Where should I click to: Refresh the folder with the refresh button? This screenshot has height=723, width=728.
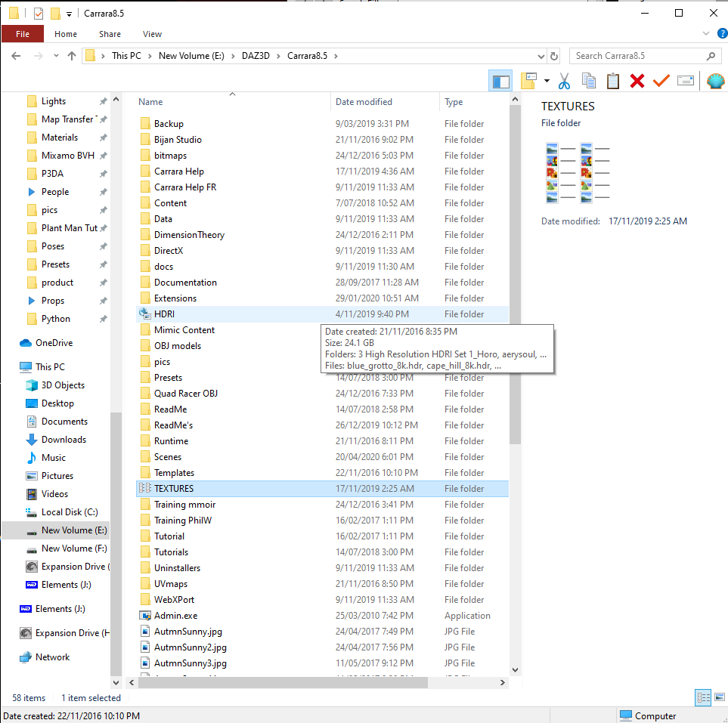tap(554, 56)
